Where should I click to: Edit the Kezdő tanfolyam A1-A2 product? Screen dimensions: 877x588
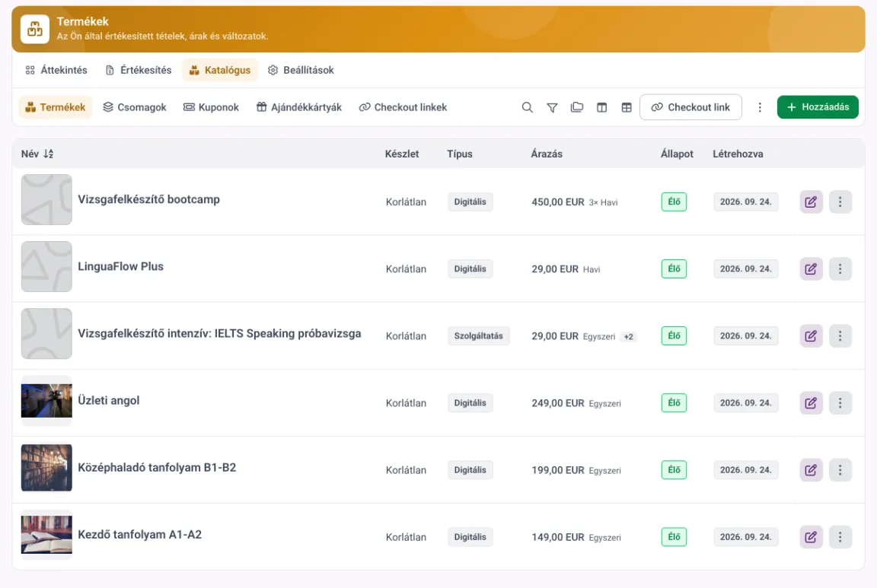[811, 537]
